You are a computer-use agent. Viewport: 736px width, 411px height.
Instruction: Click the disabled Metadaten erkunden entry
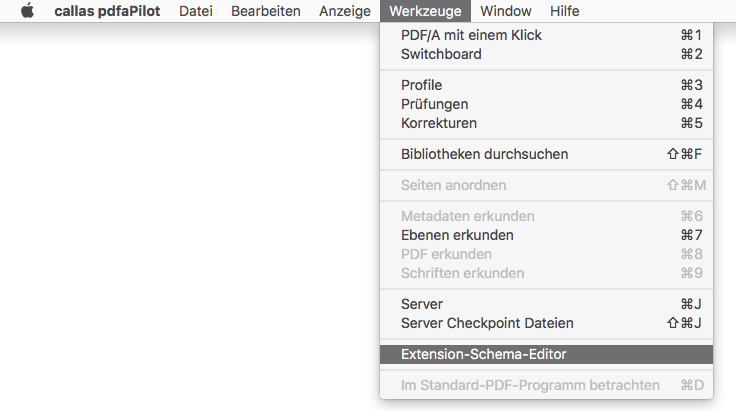pyautogui.click(x=546, y=216)
